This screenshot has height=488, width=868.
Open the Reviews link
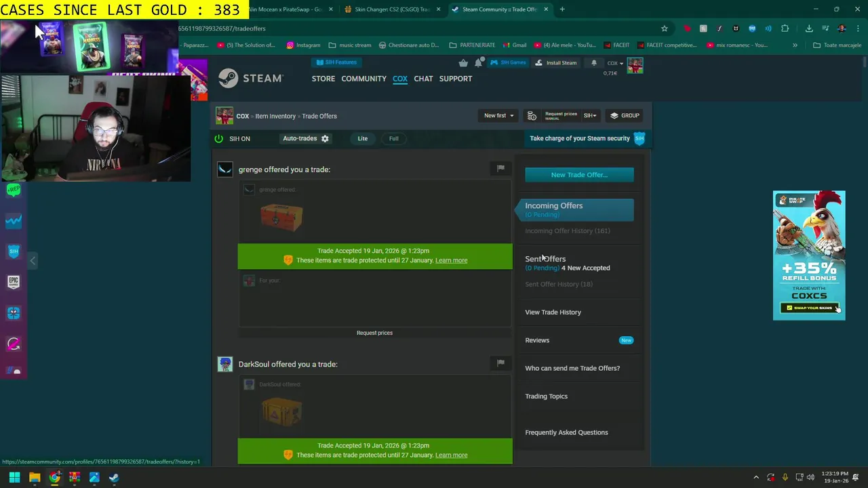coord(537,340)
